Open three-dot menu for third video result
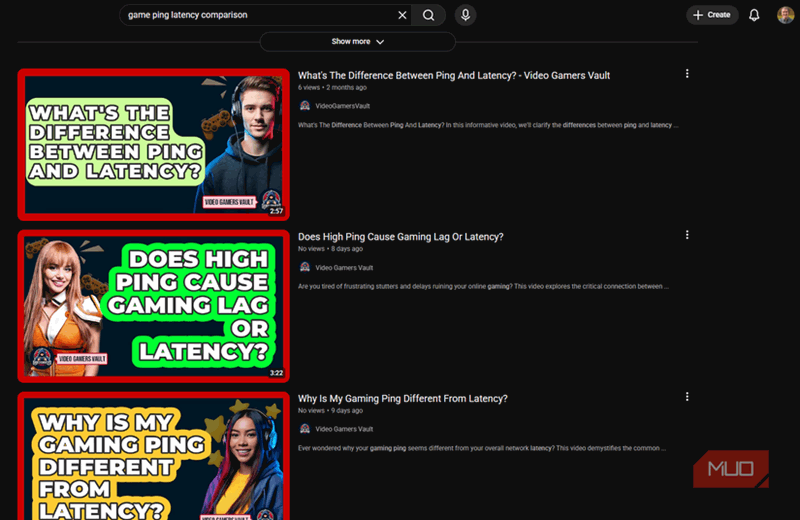The height and width of the screenshot is (520, 800). tap(687, 397)
